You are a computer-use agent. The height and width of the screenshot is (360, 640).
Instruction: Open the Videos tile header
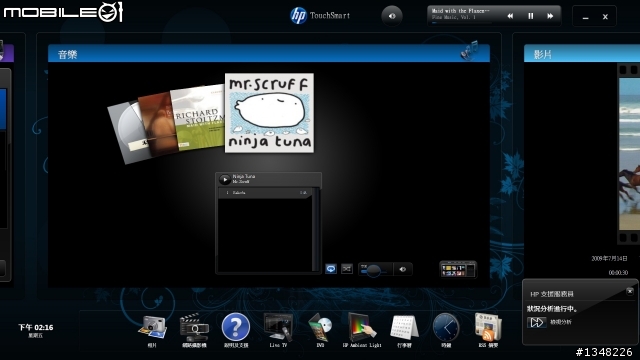point(582,54)
